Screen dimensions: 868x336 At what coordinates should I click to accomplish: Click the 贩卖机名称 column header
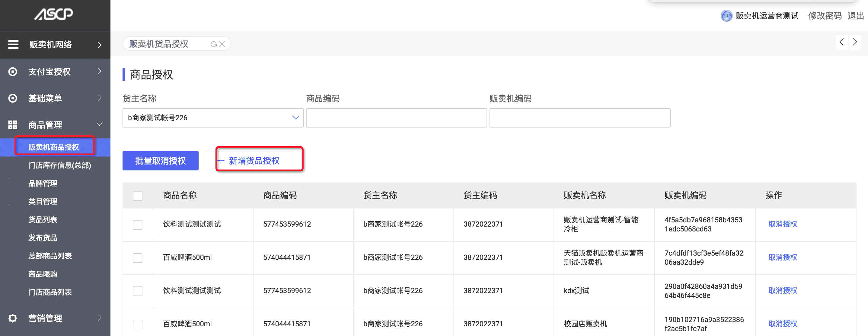(585, 195)
